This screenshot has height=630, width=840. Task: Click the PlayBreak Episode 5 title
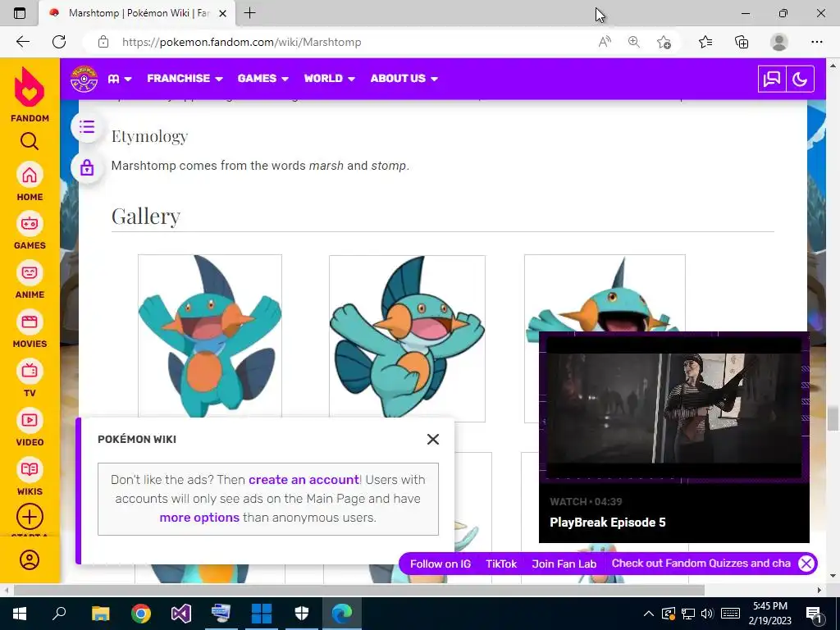[608, 523]
